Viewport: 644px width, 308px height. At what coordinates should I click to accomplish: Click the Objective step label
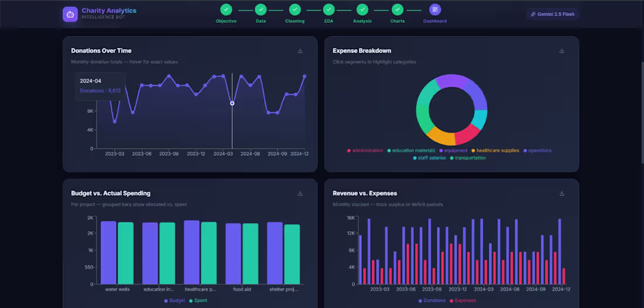point(226,21)
